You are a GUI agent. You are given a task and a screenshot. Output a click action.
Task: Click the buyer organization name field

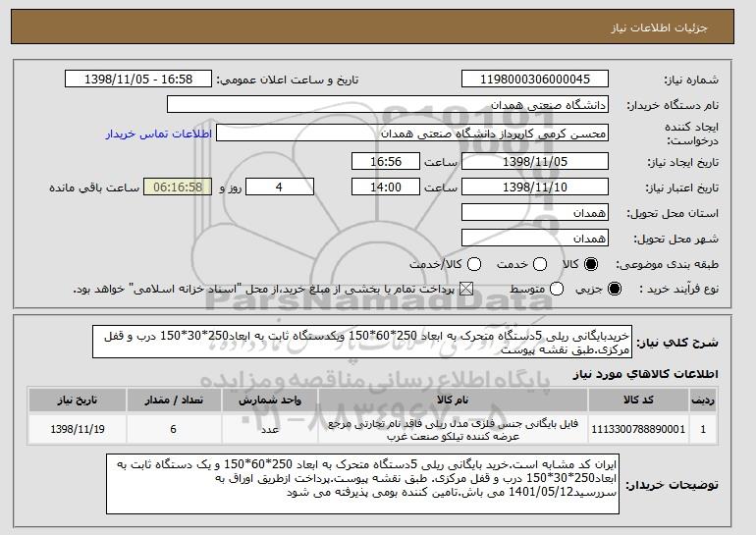click(x=388, y=105)
